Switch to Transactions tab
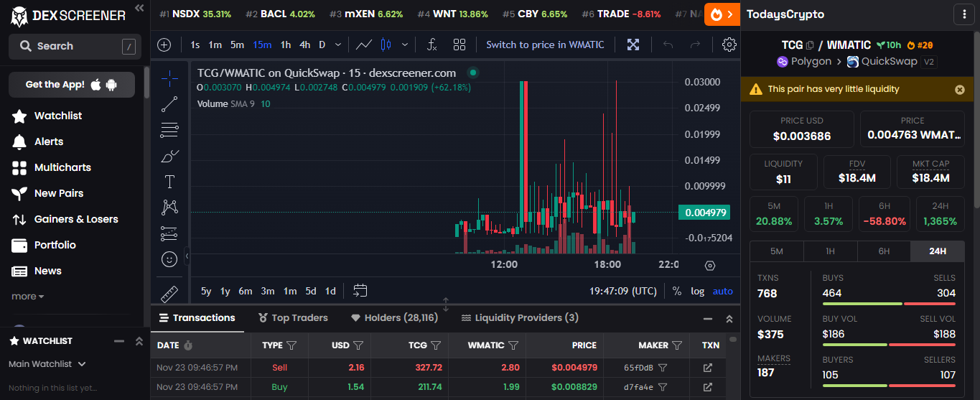Image resolution: width=980 pixels, height=400 pixels. pos(197,318)
